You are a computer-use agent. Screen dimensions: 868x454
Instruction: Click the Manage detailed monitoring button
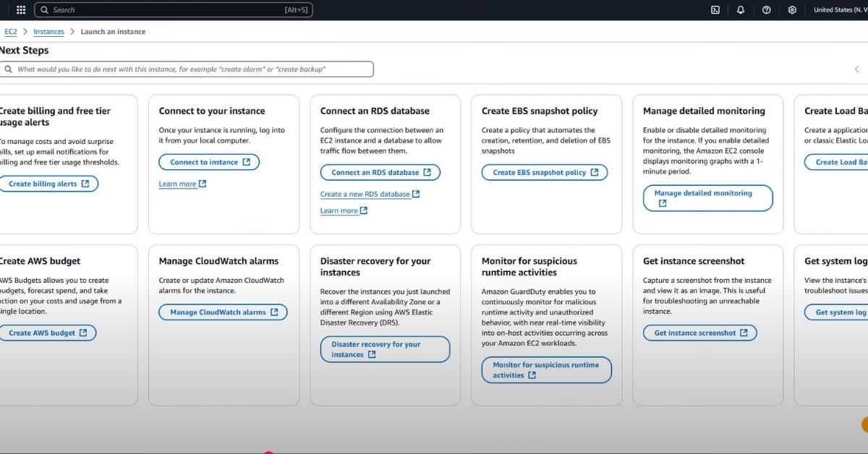(708, 198)
